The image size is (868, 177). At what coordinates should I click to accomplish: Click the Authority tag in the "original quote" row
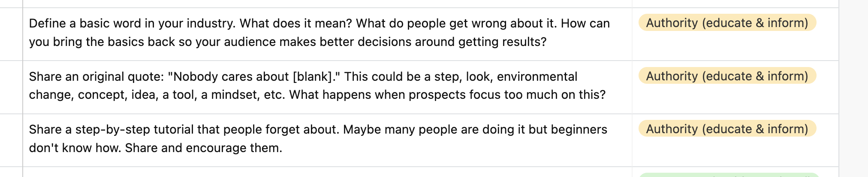tap(727, 76)
